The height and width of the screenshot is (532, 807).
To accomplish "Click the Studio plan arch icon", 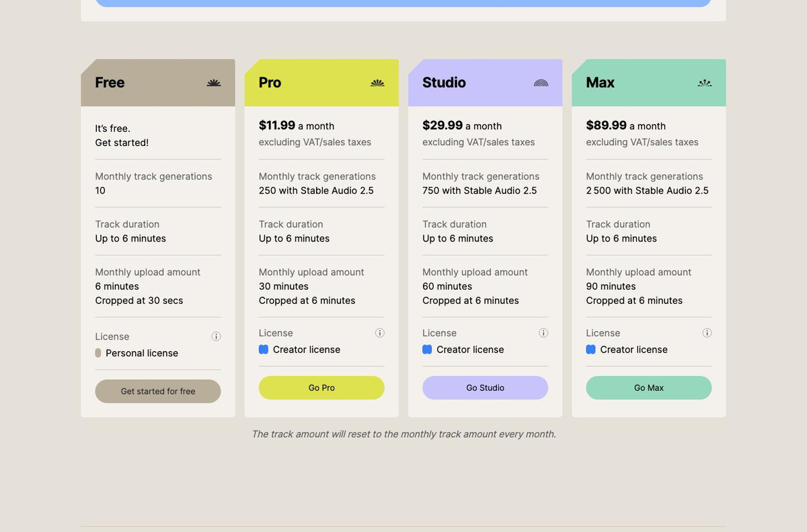I will pos(541,83).
